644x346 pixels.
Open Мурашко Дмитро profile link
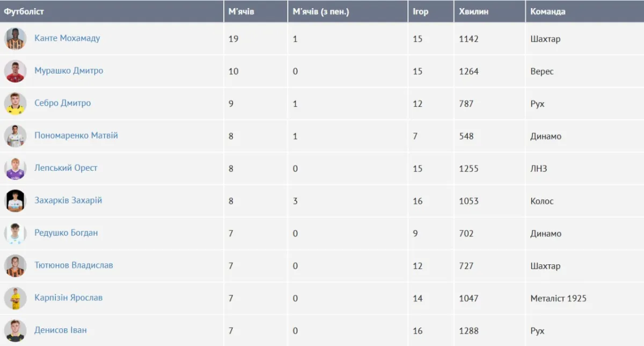(69, 70)
